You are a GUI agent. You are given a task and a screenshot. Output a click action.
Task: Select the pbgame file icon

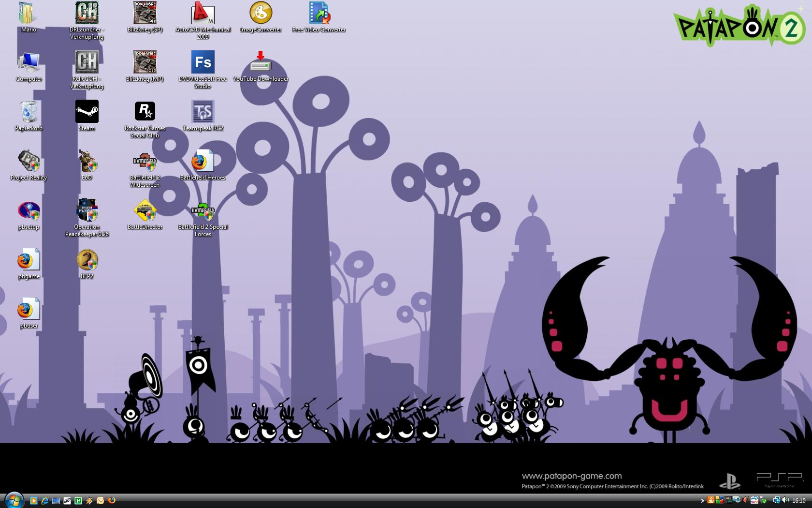click(29, 264)
